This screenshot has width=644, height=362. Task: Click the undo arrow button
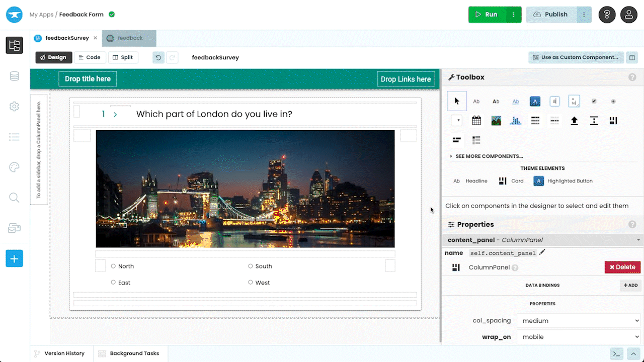(158, 57)
